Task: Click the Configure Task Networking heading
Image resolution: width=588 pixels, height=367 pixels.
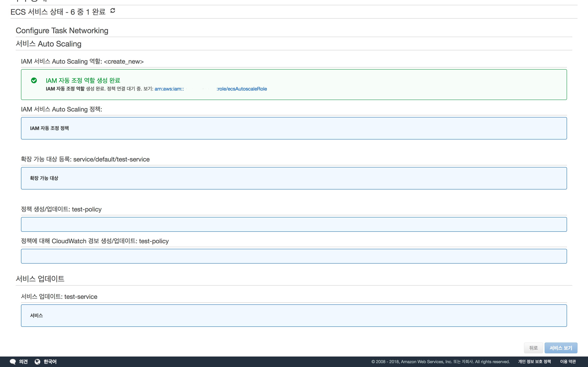Action: 62,31
